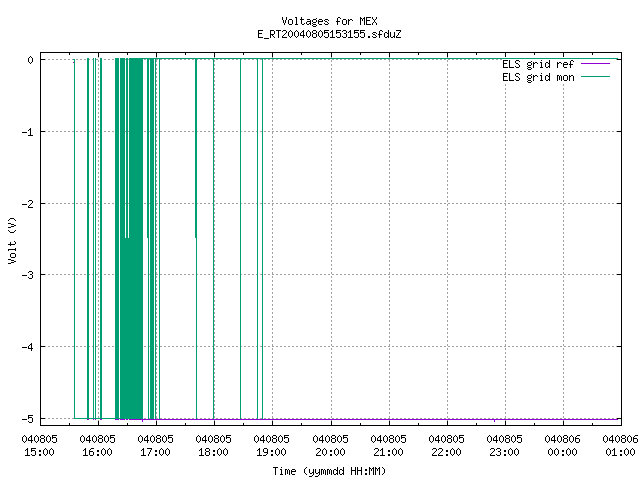Click the y-axis tick label '-2'
Screen dimensions: 640x480
(x=28, y=204)
